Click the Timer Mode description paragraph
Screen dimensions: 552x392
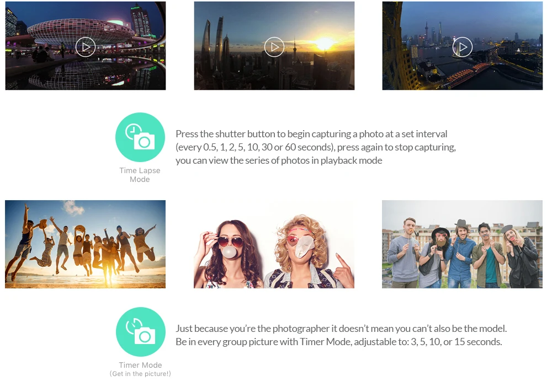341,335
